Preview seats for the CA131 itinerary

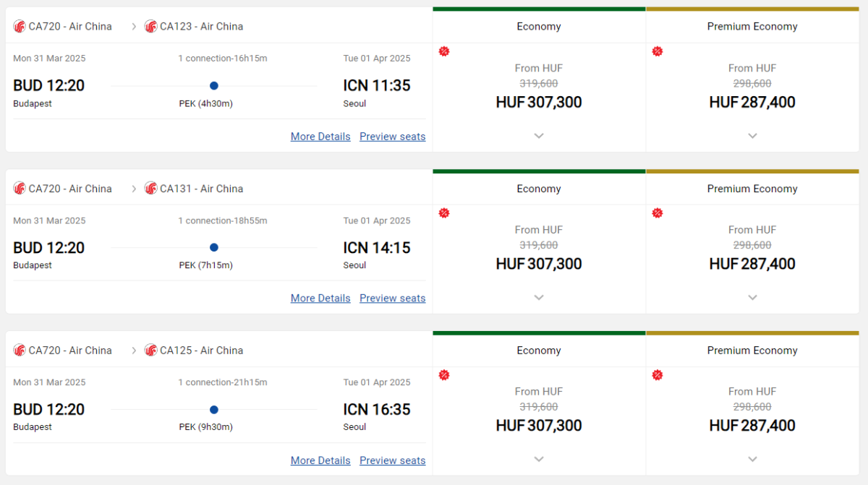392,299
